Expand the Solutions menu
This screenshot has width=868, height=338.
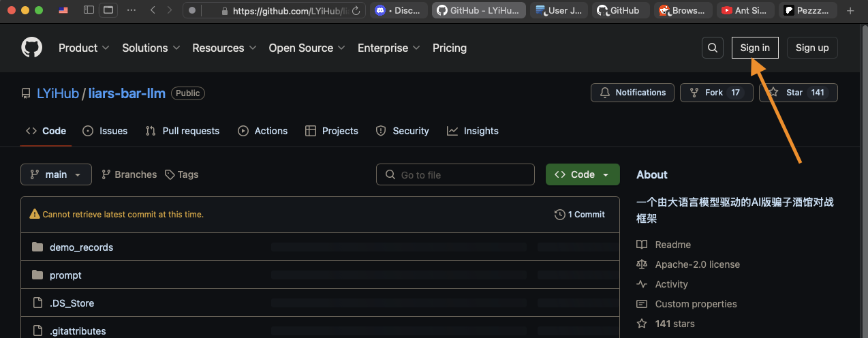pyautogui.click(x=151, y=48)
